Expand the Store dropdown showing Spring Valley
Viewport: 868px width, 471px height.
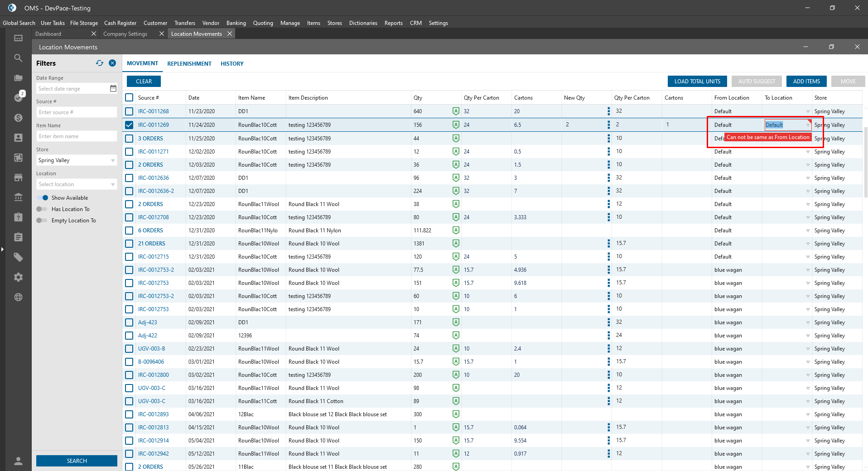click(x=113, y=160)
